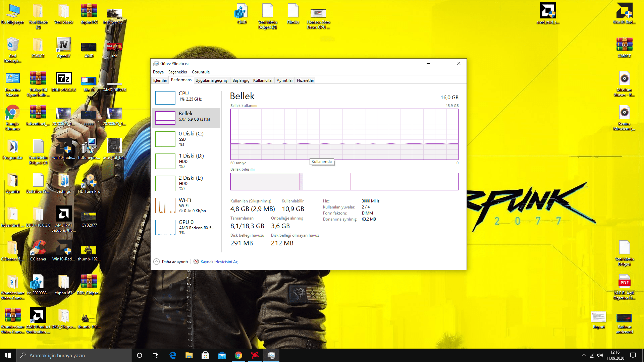Switch to the Başlangıç tab
This screenshot has width=644, height=362.
pos(240,80)
